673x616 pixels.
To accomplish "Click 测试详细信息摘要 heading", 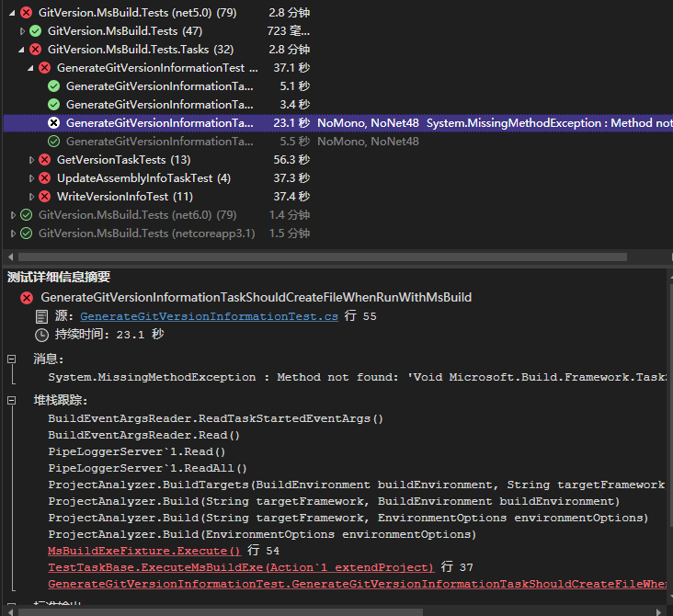I will [59, 277].
